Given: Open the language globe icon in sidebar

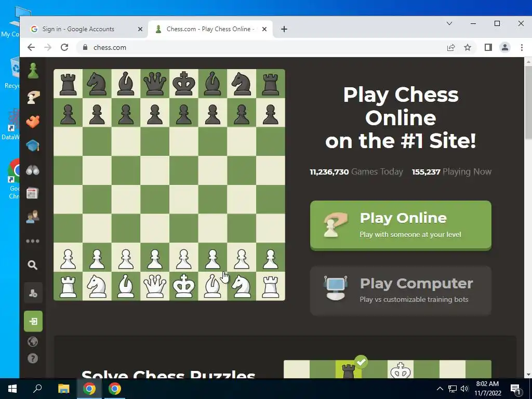Looking at the screenshot, I should tap(33, 342).
